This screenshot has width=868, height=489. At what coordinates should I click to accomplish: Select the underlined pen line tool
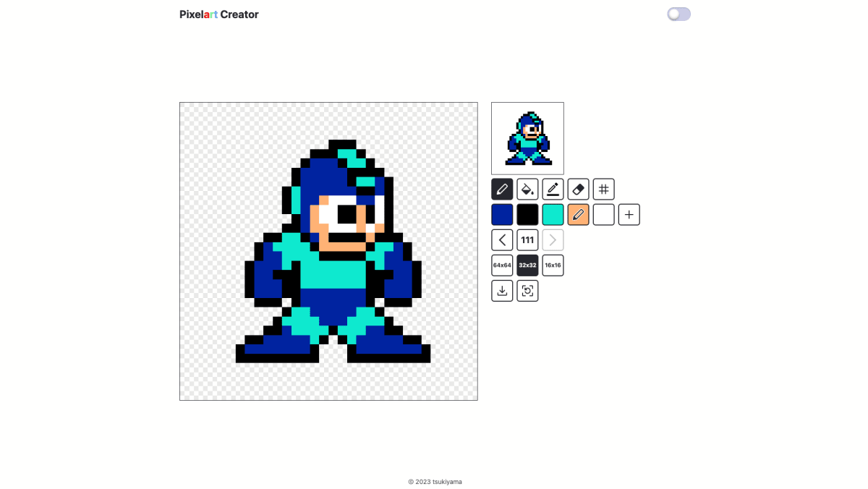click(553, 190)
